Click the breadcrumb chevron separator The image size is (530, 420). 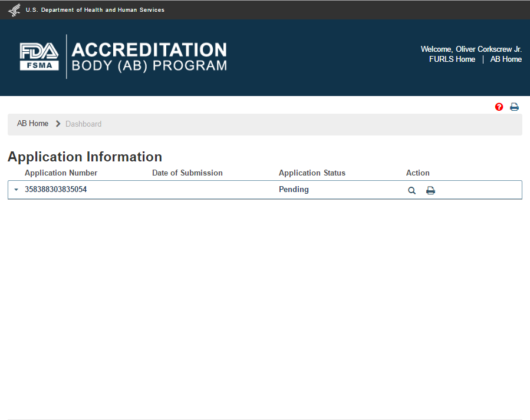(x=58, y=124)
